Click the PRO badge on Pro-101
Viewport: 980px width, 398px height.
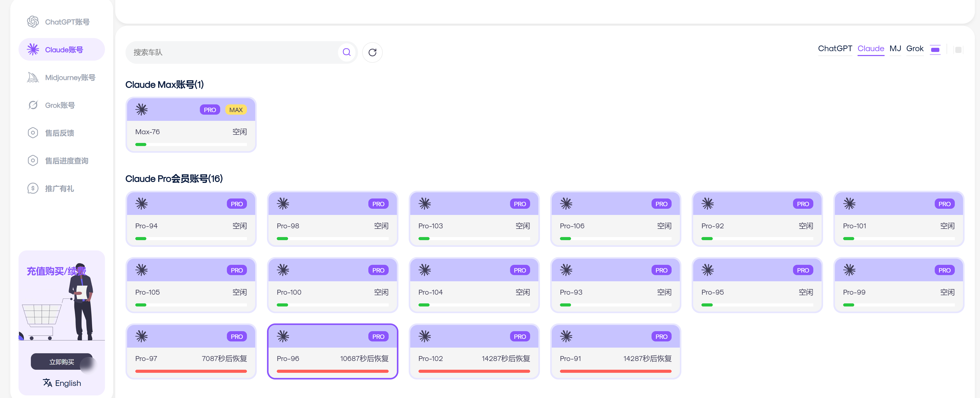[944, 204]
